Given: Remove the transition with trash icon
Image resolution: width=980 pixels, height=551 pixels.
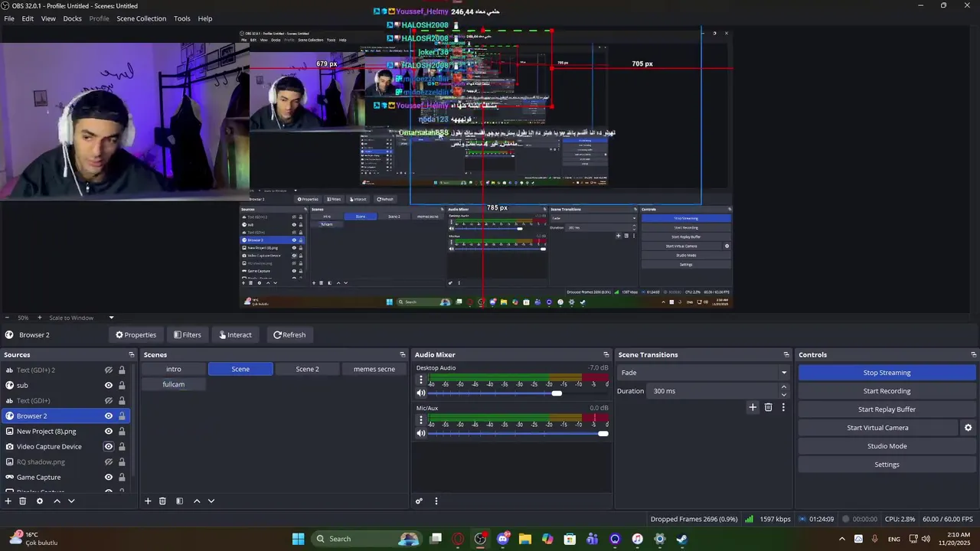Looking at the screenshot, I should pos(769,407).
